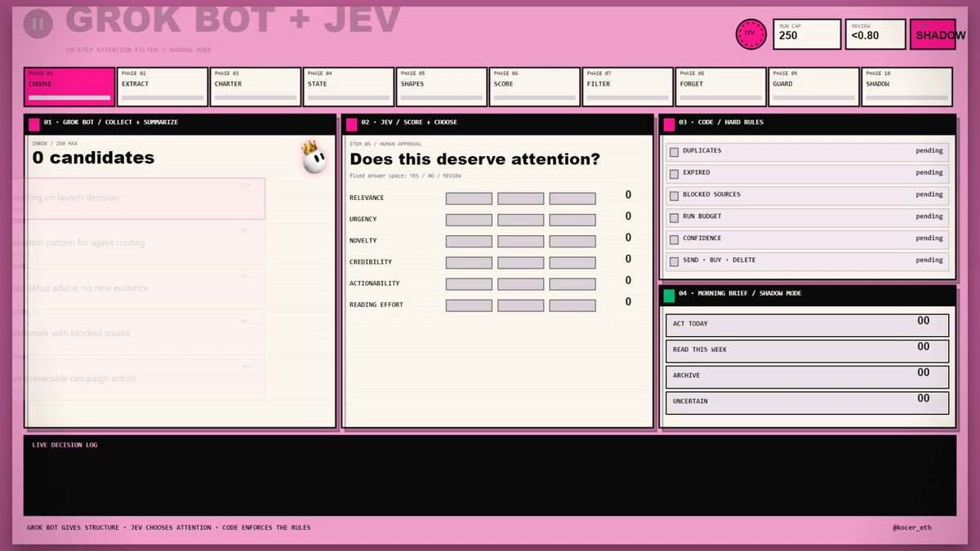The height and width of the screenshot is (551, 980).
Task: Tick the SEND · BUY · DELETE checkbox
Action: click(x=674, y=262)
